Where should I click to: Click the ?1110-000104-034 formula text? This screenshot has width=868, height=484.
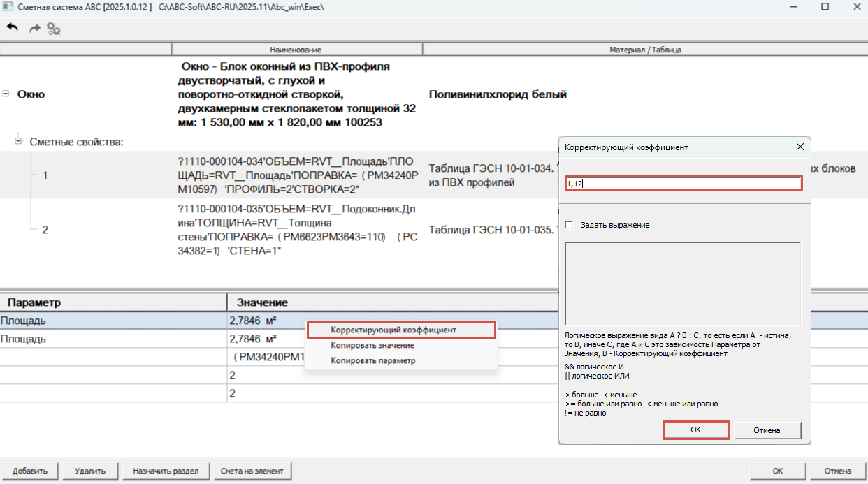pos(298,175)
